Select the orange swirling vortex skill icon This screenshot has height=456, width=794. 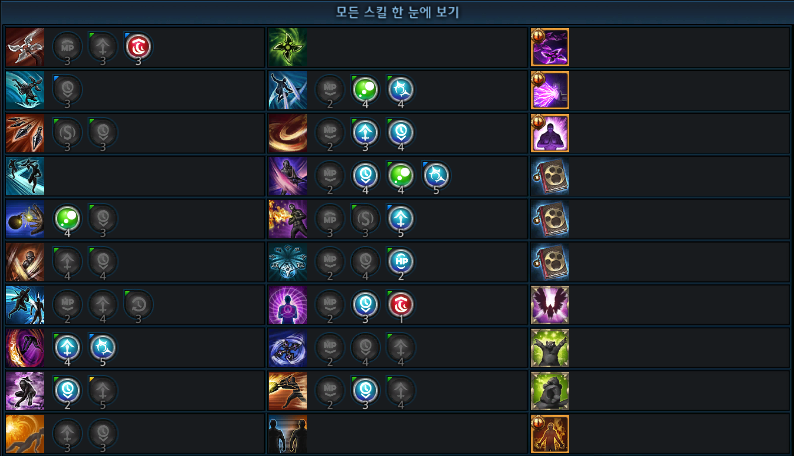click(288, 133)
